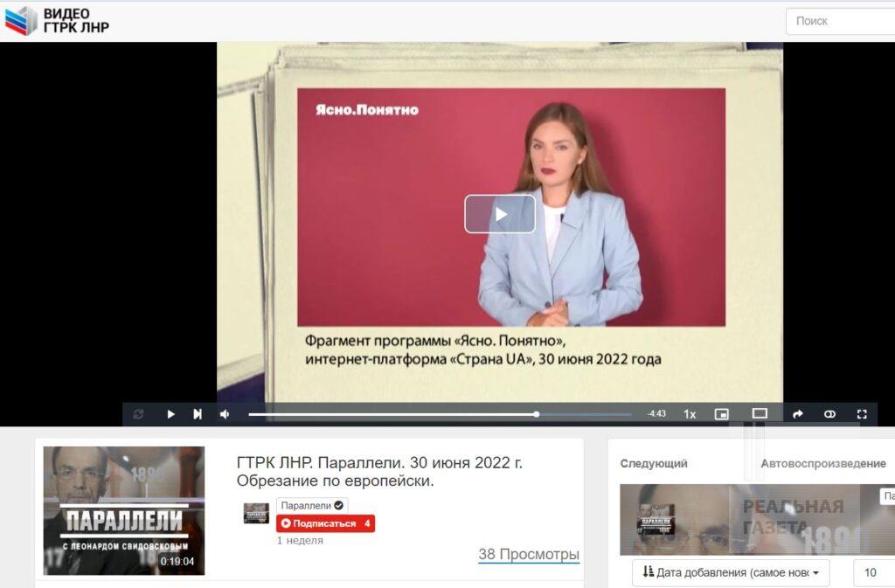Skip to next video icon
This screenshot has width=895, height=588.
[x=198, y=414]
